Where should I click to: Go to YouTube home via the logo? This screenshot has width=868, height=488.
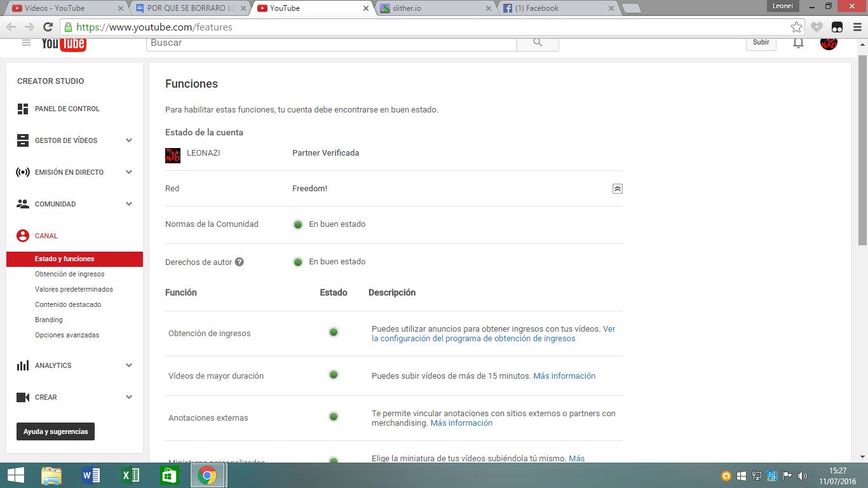pos(64,44)
